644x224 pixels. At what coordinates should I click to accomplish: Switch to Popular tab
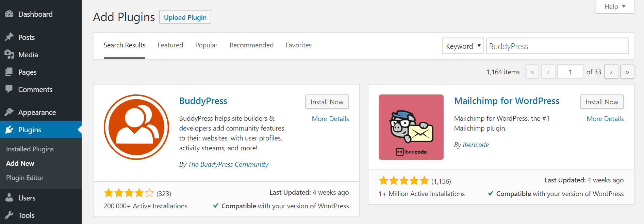[206, 45]
